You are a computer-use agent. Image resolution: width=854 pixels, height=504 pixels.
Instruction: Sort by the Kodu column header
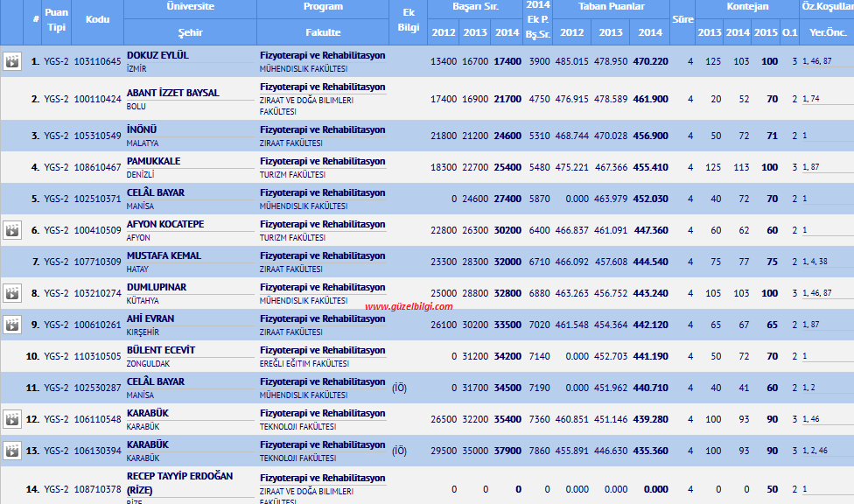click(98, 19)
